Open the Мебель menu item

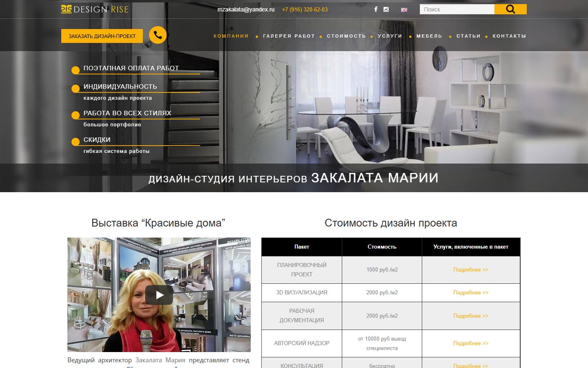click(x=430, y=36)
